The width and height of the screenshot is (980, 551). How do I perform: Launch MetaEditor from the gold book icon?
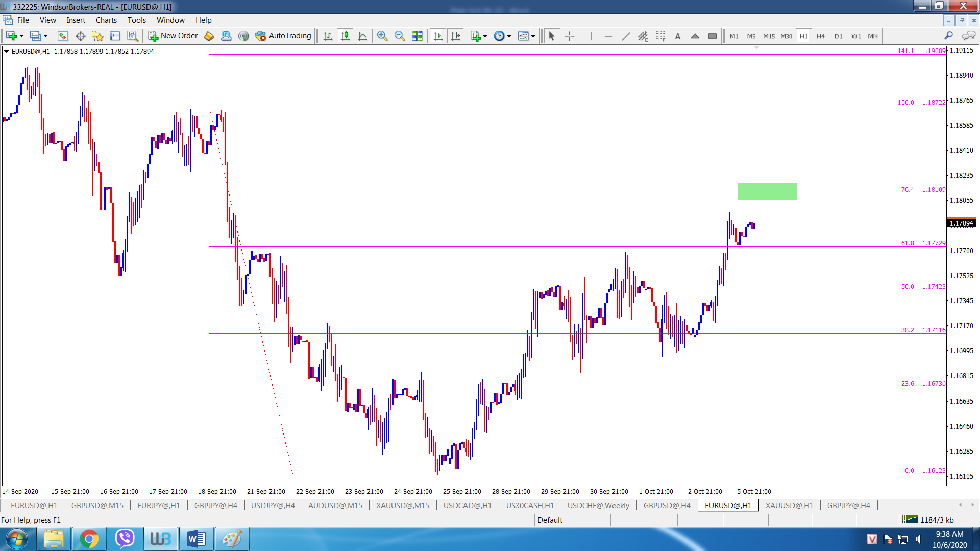[x=209, y=36]
